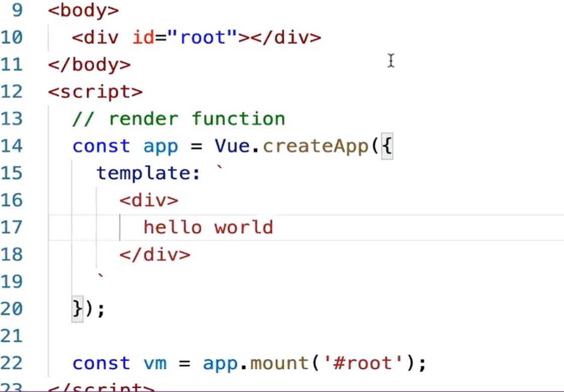
Task: Click line number 22 in the gutter
Action: click(12, 363)
